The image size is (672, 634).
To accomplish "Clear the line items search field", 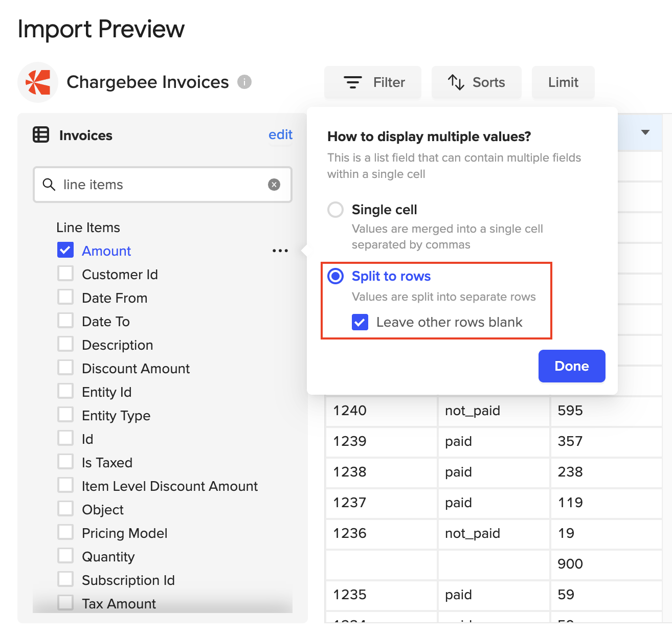I will (x=274, y=185).
